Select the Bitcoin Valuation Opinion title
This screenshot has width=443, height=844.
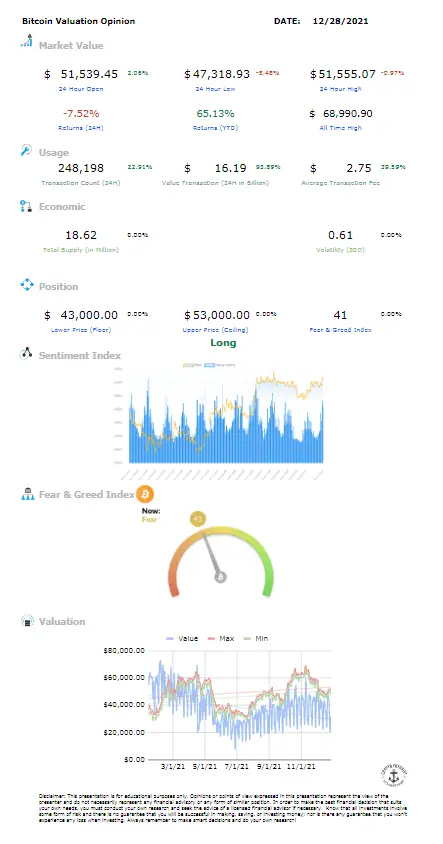point(79,22)
